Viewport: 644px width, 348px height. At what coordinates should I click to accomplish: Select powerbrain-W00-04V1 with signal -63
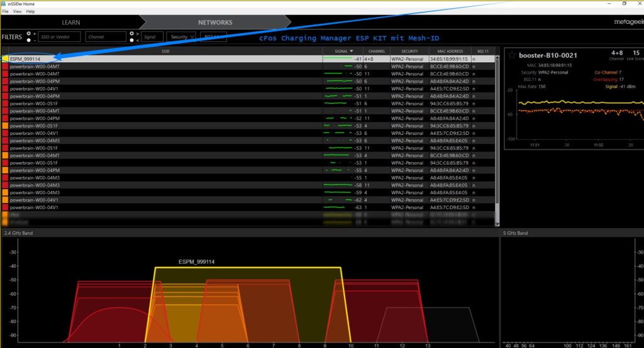pos(248,207)
